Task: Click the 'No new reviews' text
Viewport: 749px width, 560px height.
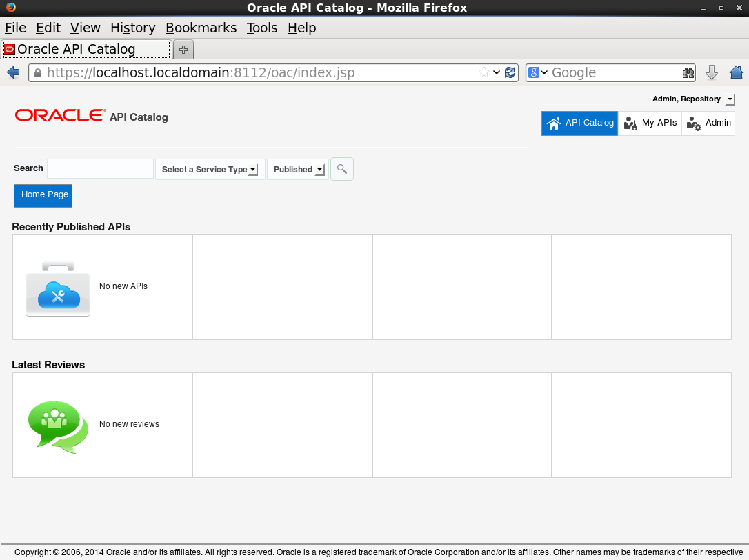Action: tap(129, 424)
